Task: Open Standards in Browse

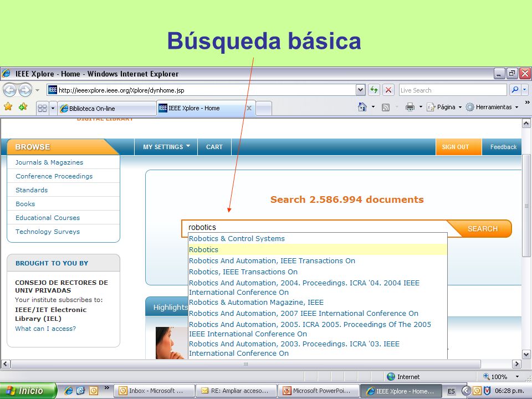Action: click(x=32, y=190)
